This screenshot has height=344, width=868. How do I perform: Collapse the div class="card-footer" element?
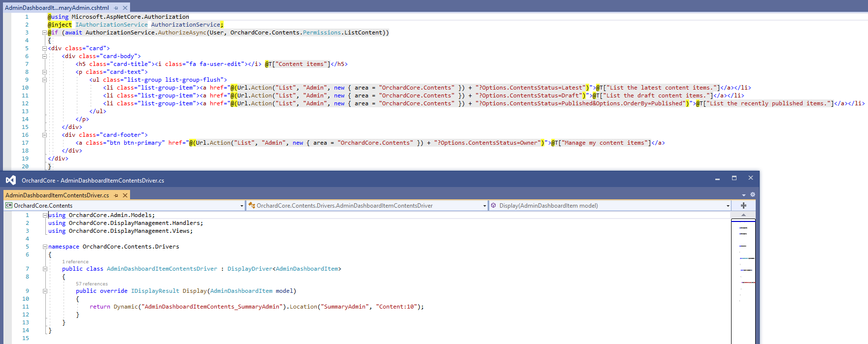point(44,135)
